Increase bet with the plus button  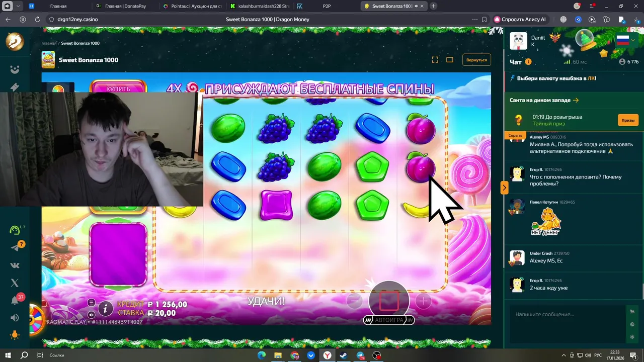click(x=423, y=301)
